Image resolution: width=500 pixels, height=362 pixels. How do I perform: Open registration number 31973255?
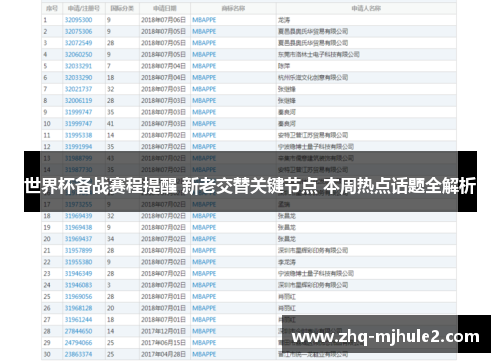click(78, 204)
